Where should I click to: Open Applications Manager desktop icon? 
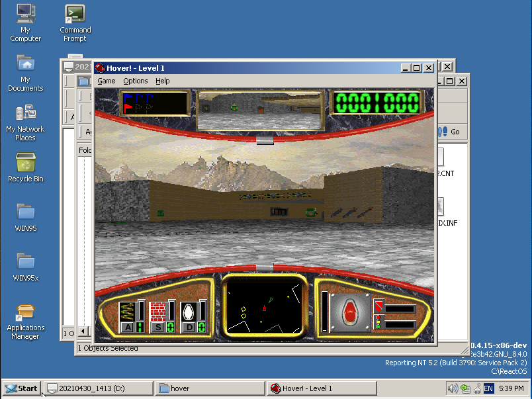tap(25, 322)
